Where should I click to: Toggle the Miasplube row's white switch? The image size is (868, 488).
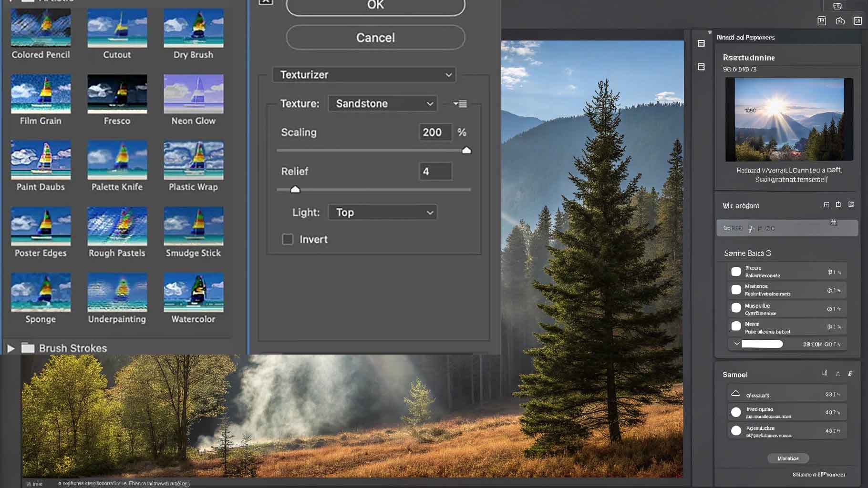[x=736, y=308]
